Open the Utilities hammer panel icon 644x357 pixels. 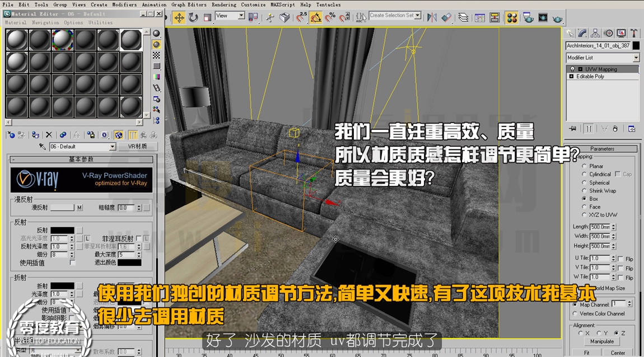tap(634, 33)
